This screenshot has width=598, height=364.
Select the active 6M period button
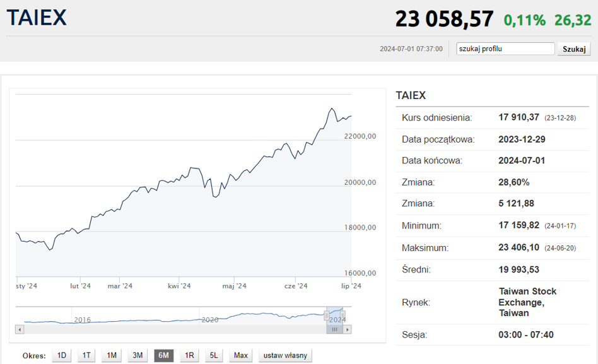(x=163, y=355)
